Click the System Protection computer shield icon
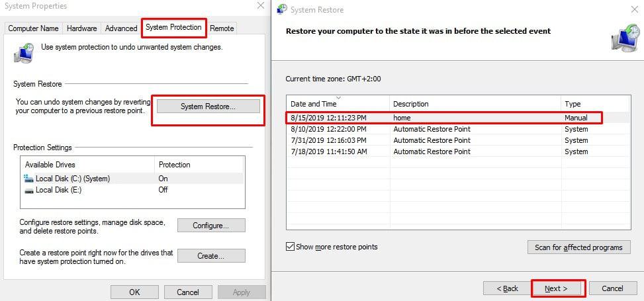Viewport: 644px width, 301px height. click(24, 52)
